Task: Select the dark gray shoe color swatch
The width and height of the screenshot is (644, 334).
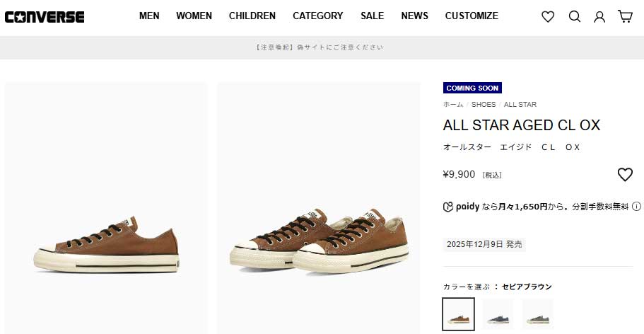Action: [498, 313]
